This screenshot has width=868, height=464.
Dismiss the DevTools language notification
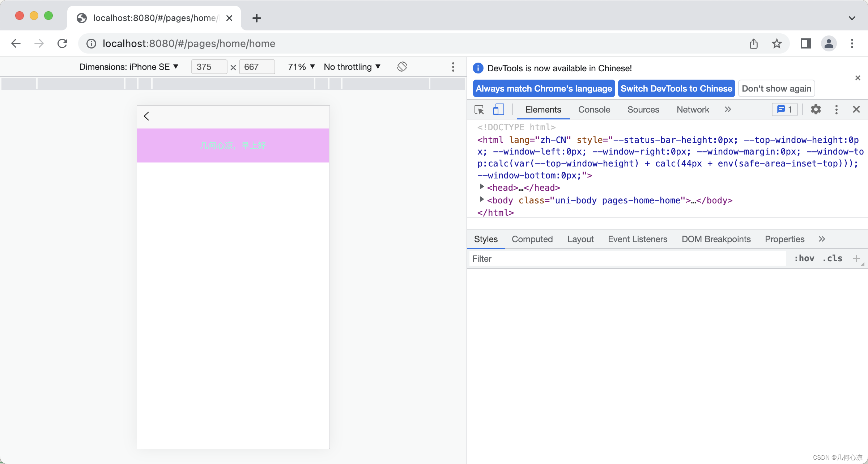(858, 78)
